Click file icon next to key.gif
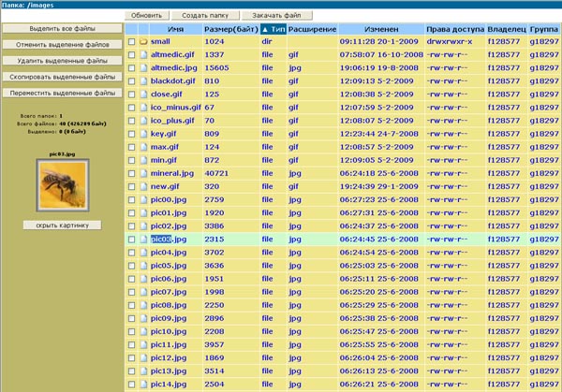The width and height of the screenshot is (562, 392). coord(143,134)
